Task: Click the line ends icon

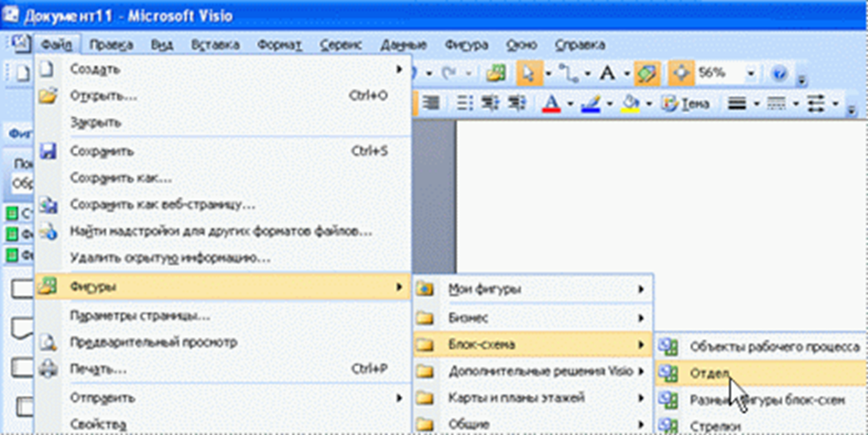Action: point(816,103)
